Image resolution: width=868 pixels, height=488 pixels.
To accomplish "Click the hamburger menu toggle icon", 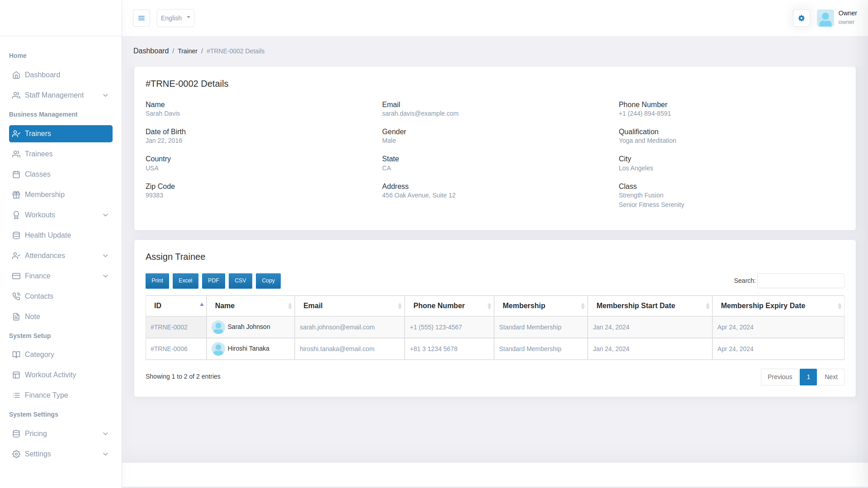I will [142, 18].
